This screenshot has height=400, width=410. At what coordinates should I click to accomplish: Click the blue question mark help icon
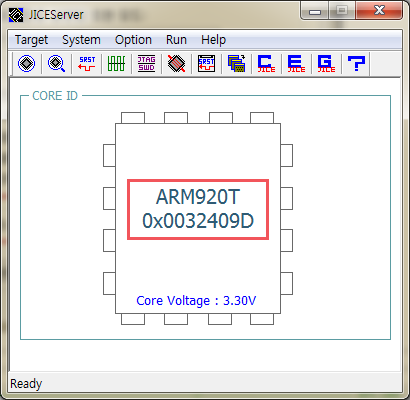tap(356, 63)
